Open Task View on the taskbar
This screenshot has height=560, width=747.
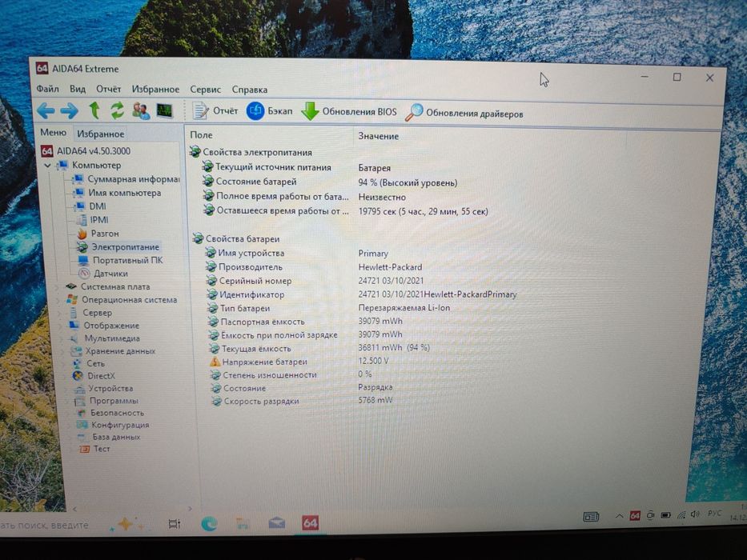[175, 524]
